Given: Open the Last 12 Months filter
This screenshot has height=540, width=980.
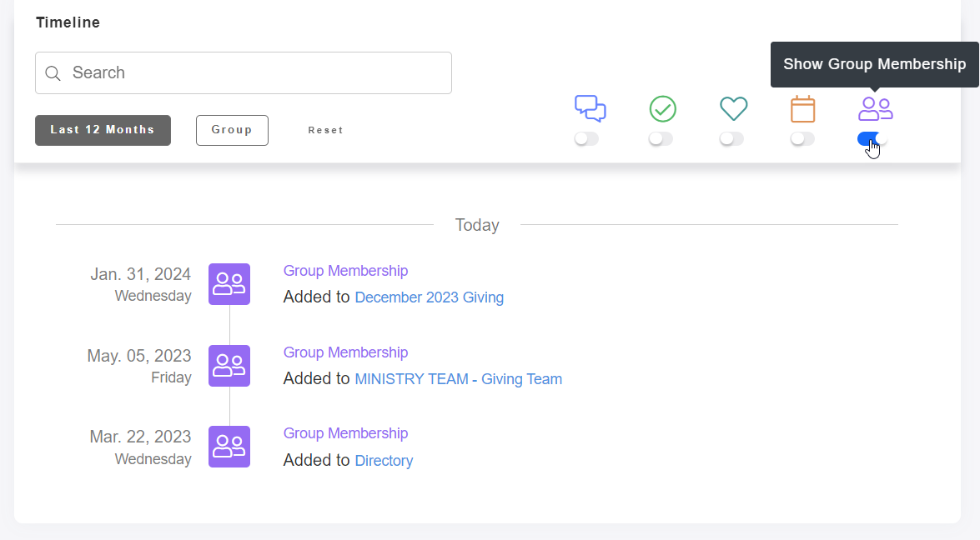Looking at the screenshot, I should (103, 130).
